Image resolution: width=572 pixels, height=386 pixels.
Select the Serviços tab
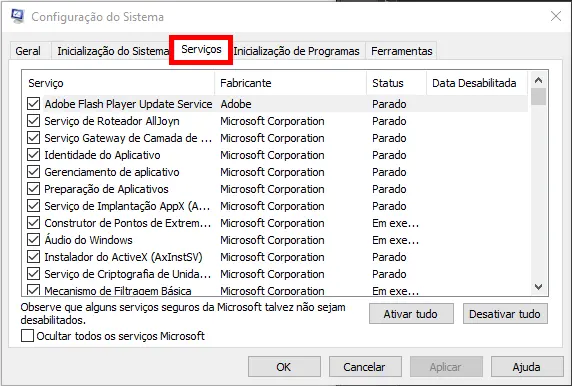click(x=201, y=49)
